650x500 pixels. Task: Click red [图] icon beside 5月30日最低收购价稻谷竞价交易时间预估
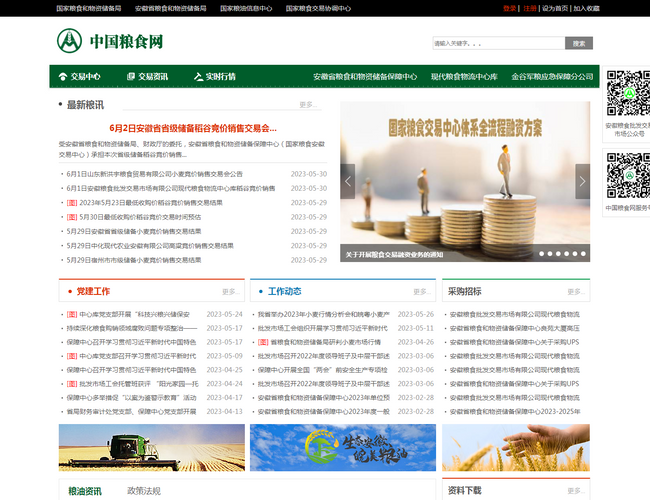click(x=72, y=217)
